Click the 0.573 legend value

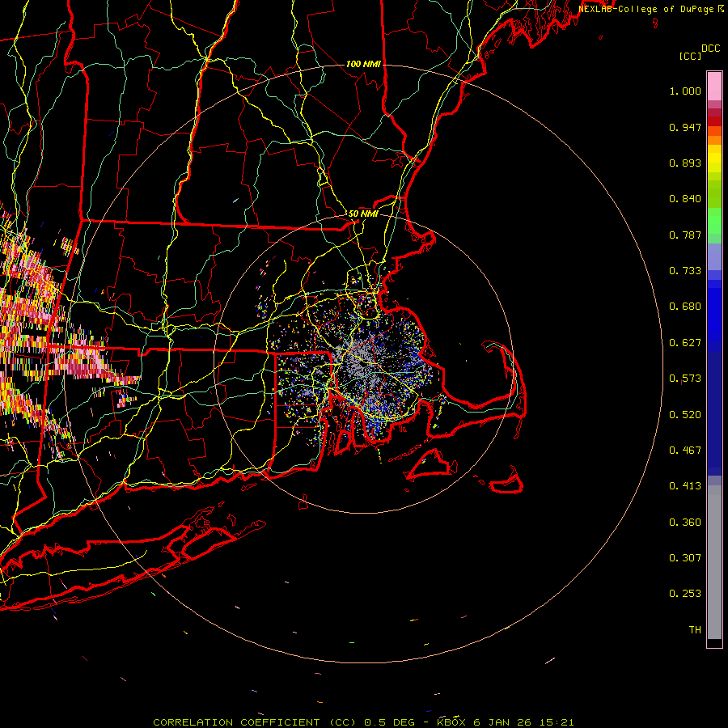point(685,379)
